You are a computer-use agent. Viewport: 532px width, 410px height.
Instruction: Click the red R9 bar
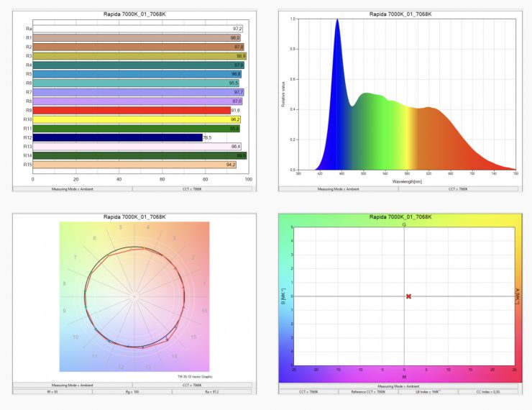131,110
